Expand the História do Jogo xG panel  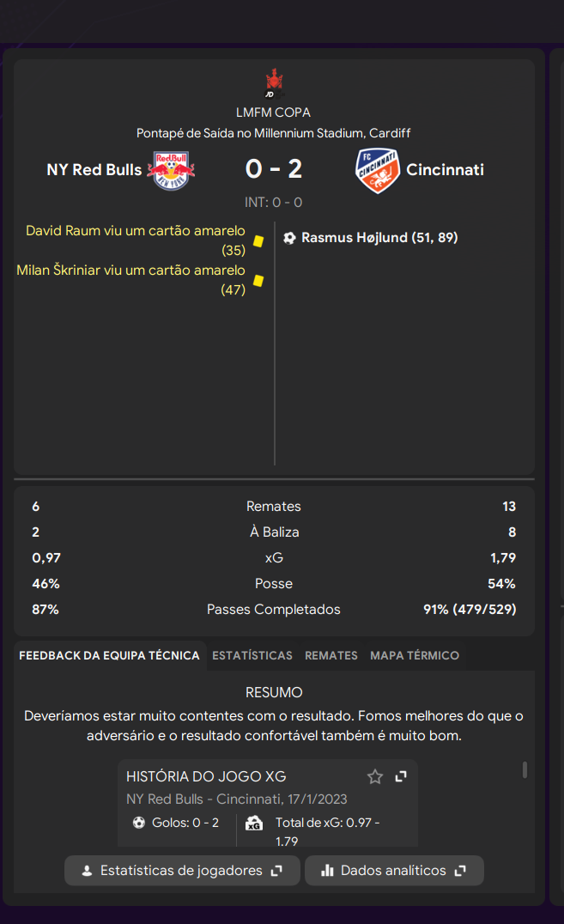click(401, 776)
